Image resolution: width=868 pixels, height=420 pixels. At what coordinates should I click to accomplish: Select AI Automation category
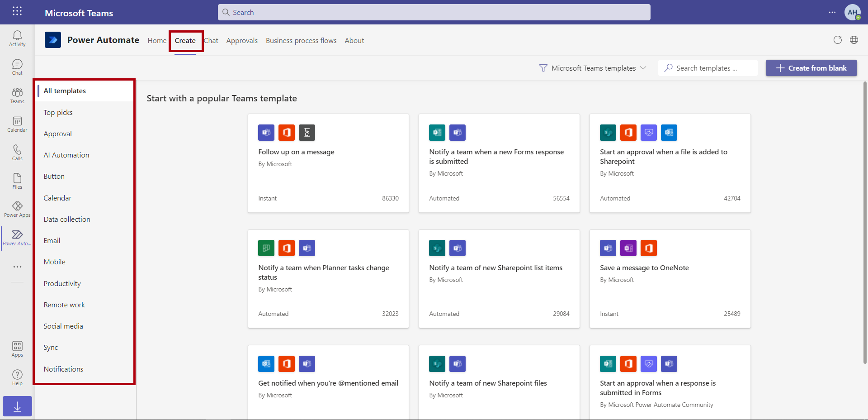point(85,155)
